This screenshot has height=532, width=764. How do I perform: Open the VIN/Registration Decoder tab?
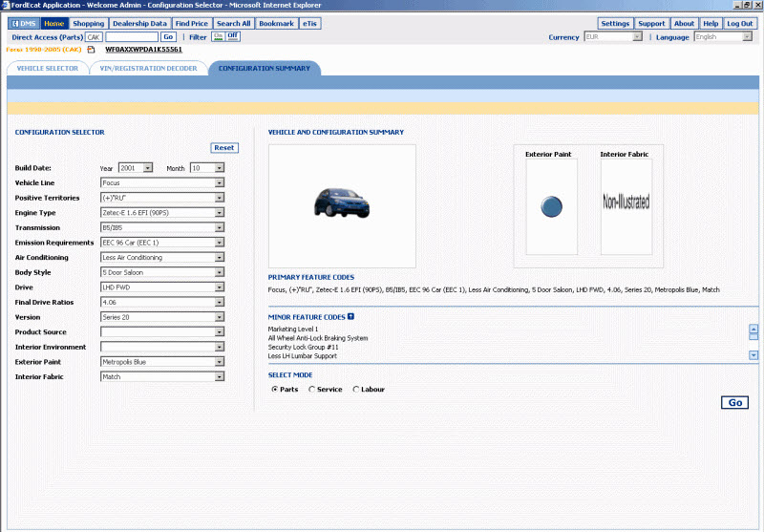(x=148, y=69)
